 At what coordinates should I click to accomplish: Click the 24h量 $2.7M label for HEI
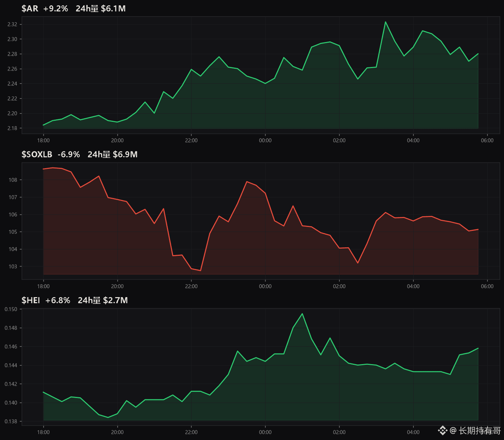103,300
